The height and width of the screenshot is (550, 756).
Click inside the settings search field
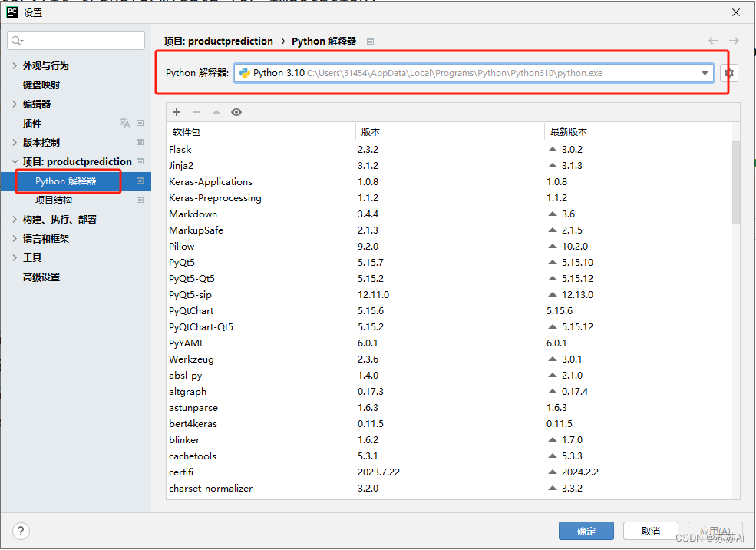point(75,40)
